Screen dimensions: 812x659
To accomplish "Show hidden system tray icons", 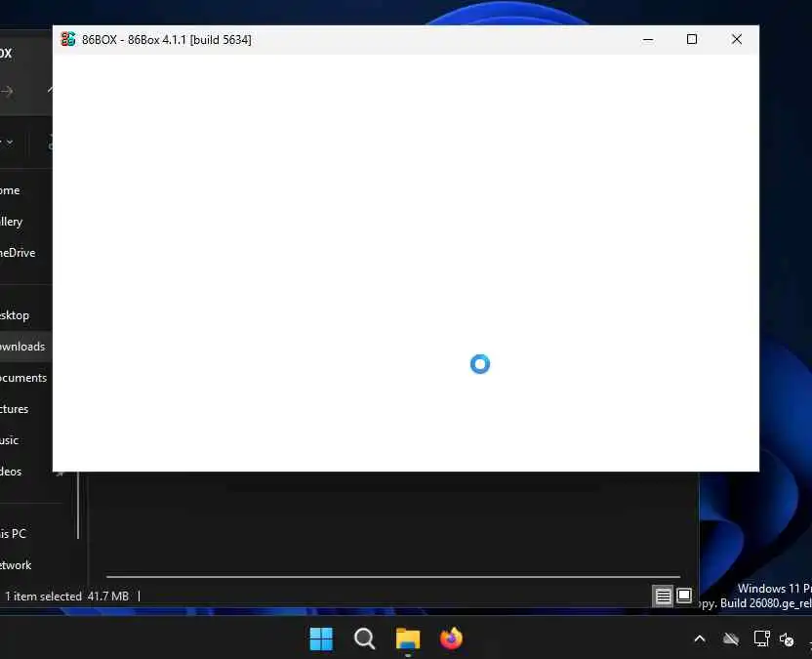I will pyautogui.click(x=699, y=638).
